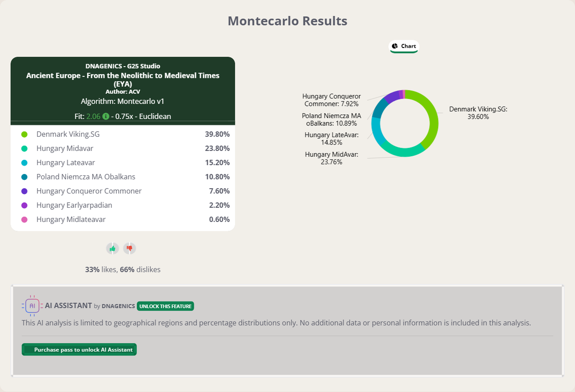Click the thumbs down dislike icon

point(130,248)
